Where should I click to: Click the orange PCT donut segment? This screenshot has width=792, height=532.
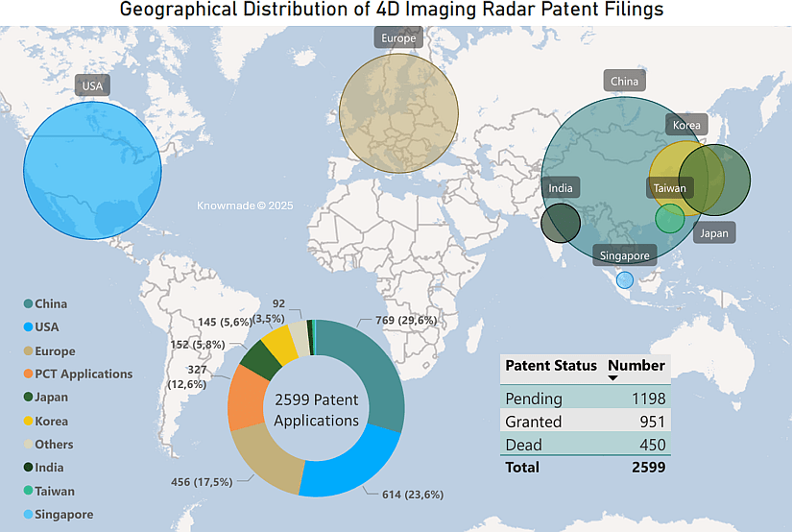(x=246, y=399)
